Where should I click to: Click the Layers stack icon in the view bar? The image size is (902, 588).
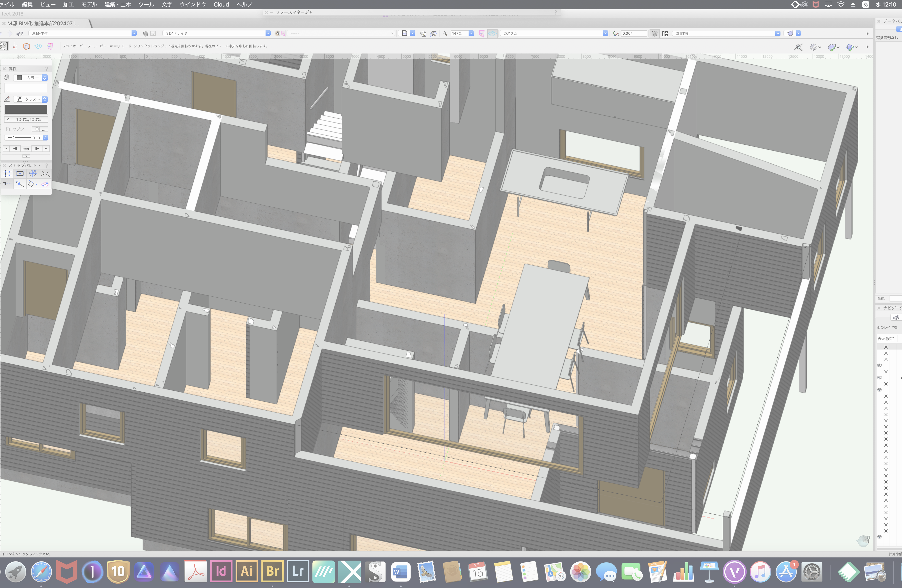click(145, 34)
